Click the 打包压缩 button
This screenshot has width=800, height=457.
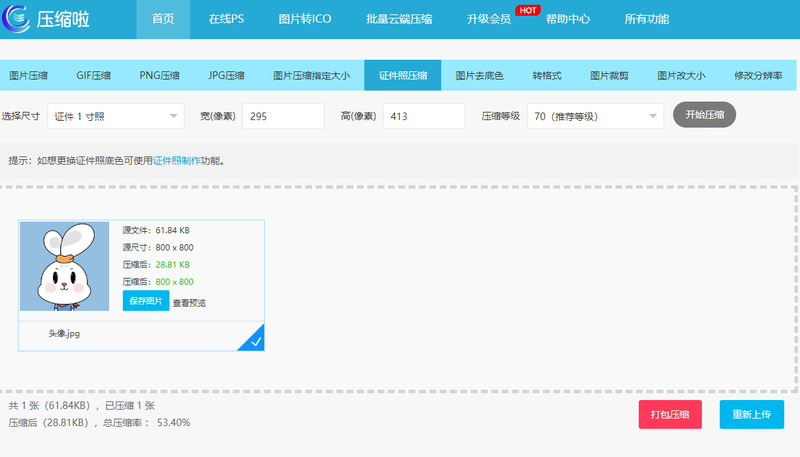[x=670, y=414]
